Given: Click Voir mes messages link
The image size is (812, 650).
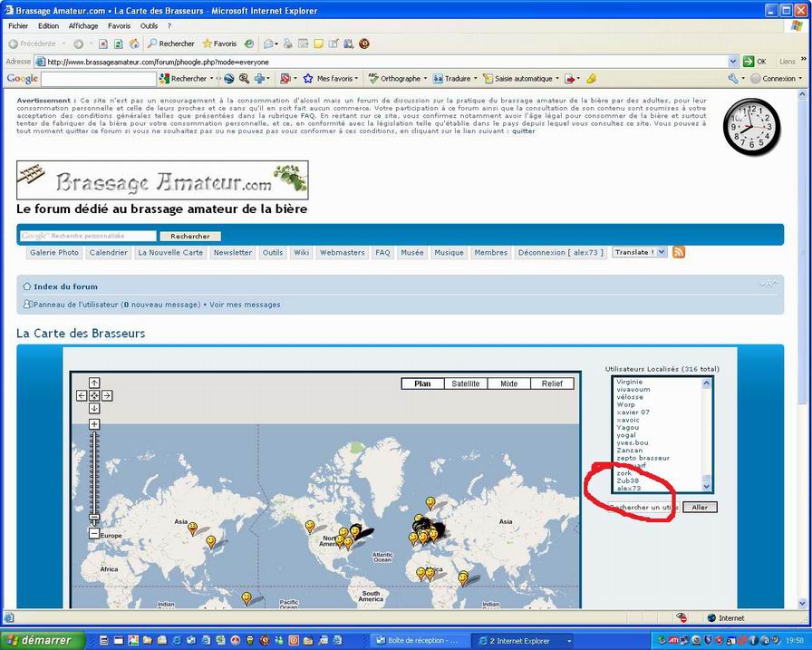Looking at the screenshot, I should point(245,305).
